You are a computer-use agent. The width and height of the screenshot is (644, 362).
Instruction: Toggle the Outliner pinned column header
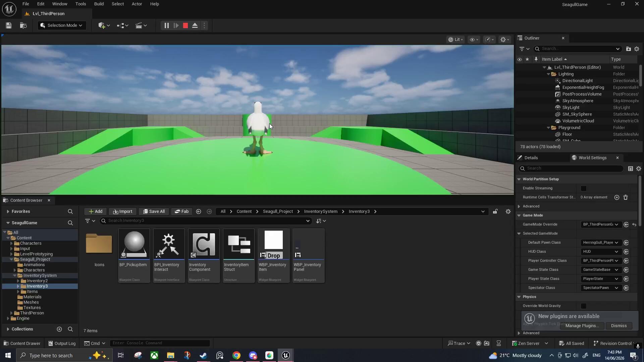coord(536,59)
